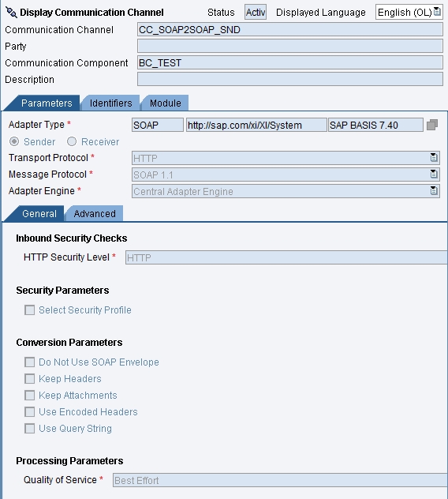
Task: Click the Communication Channel name field
Action: [290, 29]
